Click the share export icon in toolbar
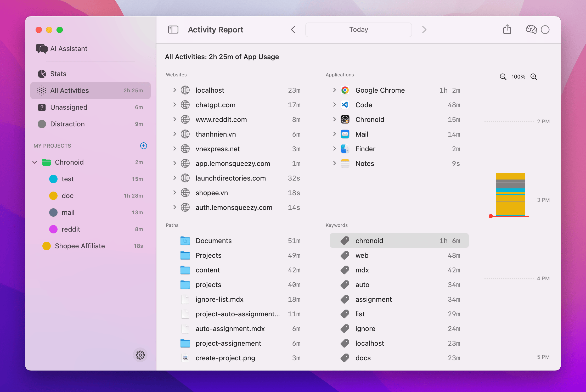This screenshot has width=586, height=392. point(507,30)
